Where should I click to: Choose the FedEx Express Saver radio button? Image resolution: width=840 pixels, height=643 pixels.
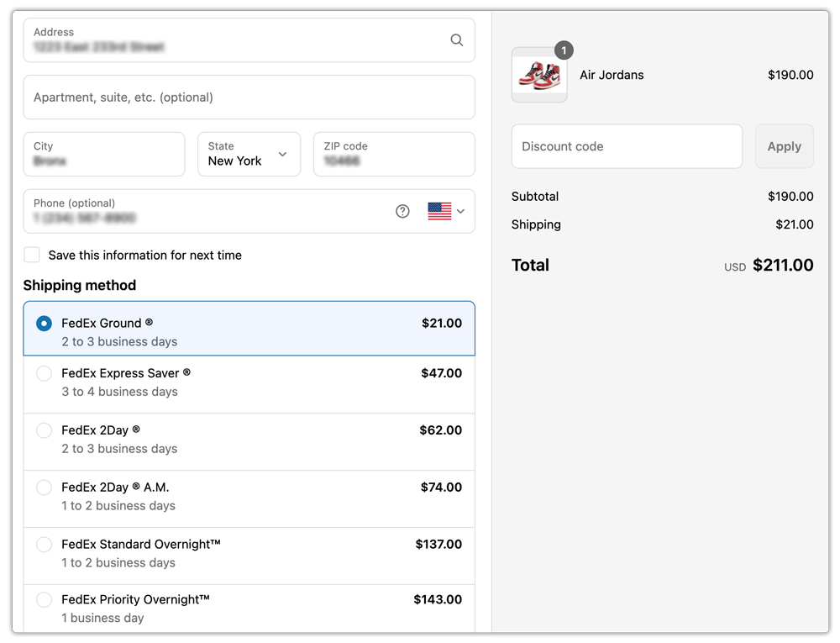(x=44, y=373)
